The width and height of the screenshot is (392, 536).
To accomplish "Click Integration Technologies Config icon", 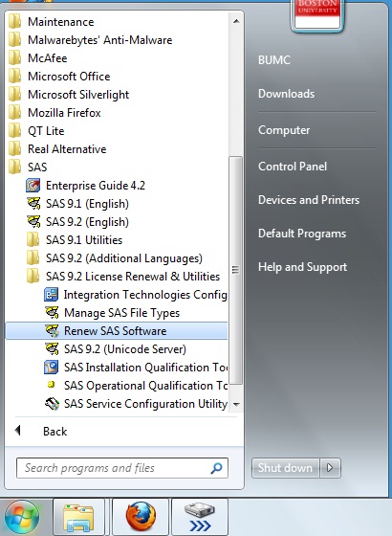I will pos(52,295).
